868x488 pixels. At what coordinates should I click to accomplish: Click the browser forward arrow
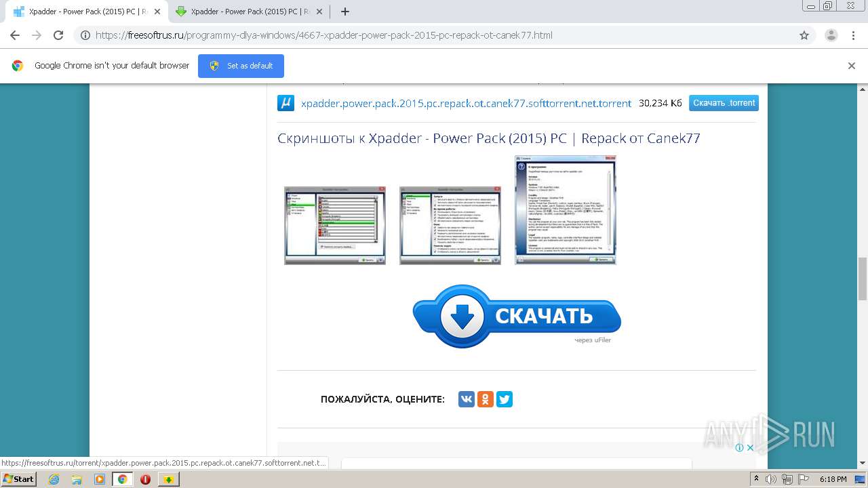tap(37, 35)
